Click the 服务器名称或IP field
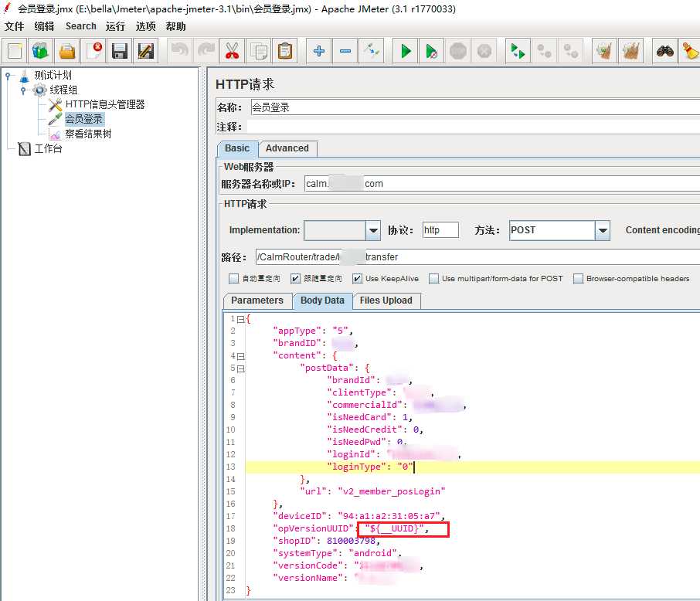The height and width of the screenshot is (601, 700). click(x=501, y=184)
